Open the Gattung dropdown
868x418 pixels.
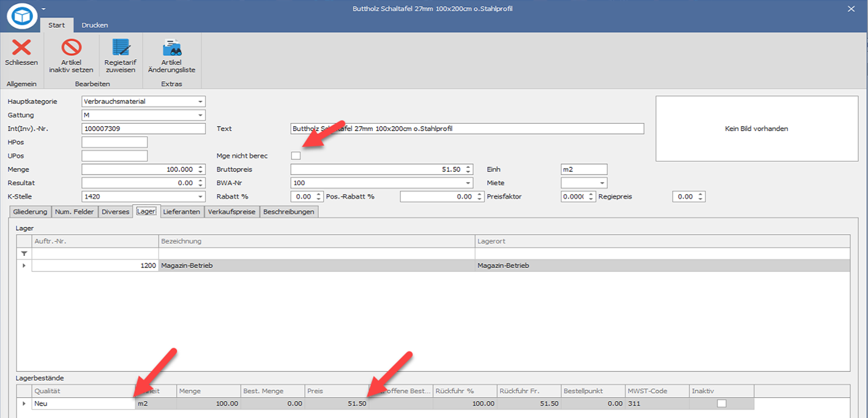200,115
